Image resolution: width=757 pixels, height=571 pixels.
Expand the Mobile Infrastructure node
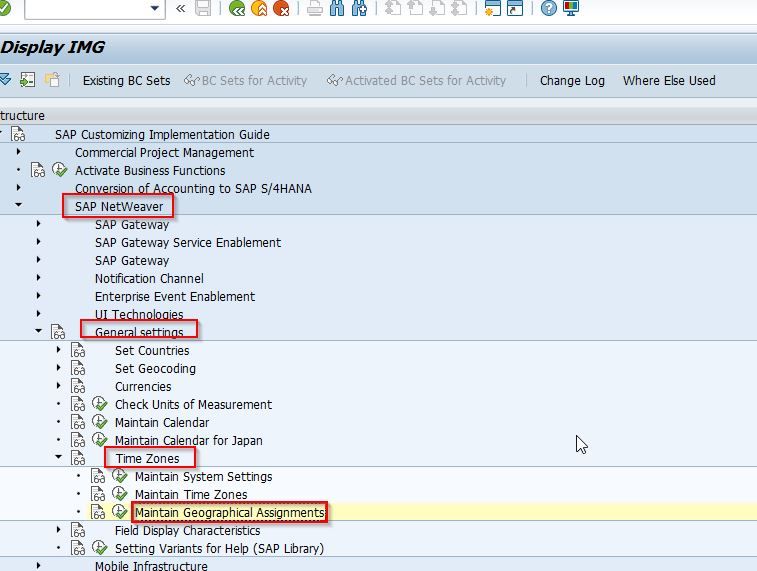[x=39, y=565]
